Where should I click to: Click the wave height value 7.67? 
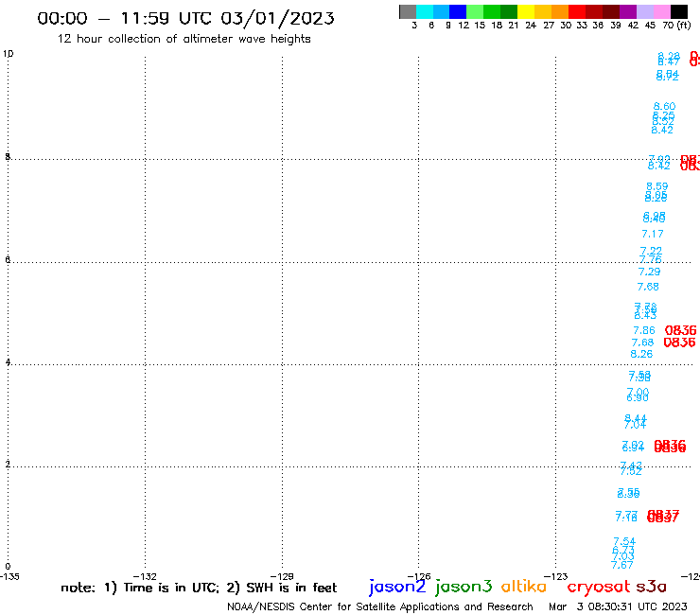click(621, 565)
